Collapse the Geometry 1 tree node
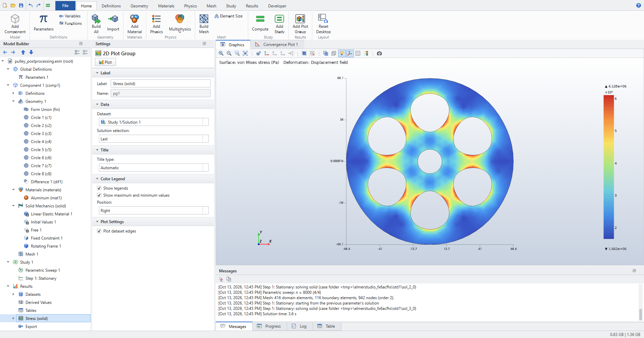The width and height of the screenshot is (644, 338). [13, 102]
